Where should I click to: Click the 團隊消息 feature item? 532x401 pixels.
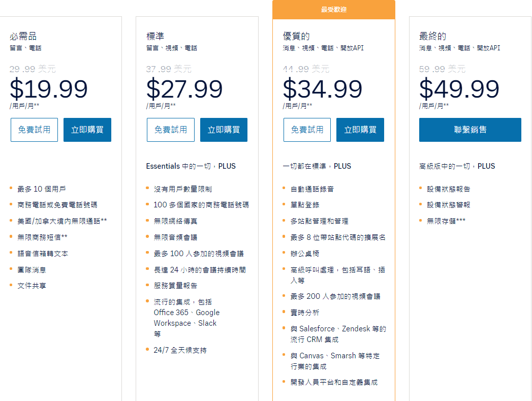32,270
